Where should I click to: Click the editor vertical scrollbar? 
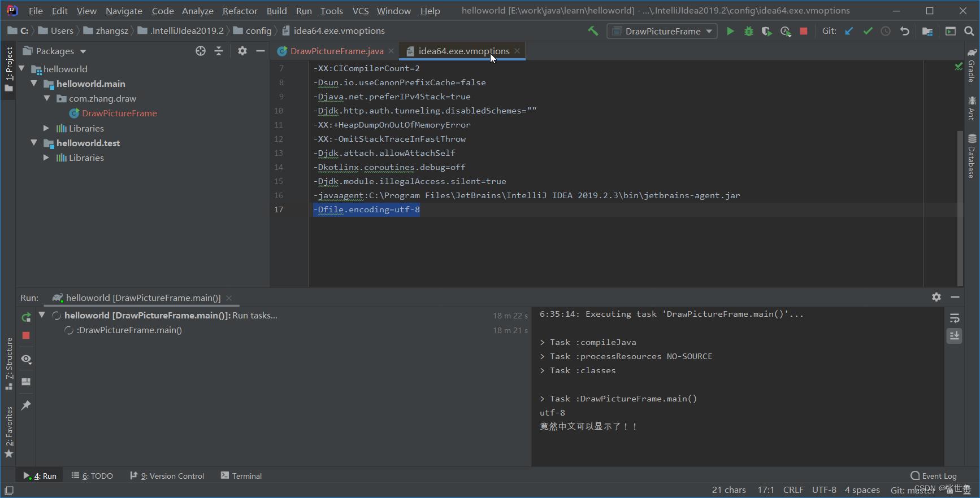[960, 208]
